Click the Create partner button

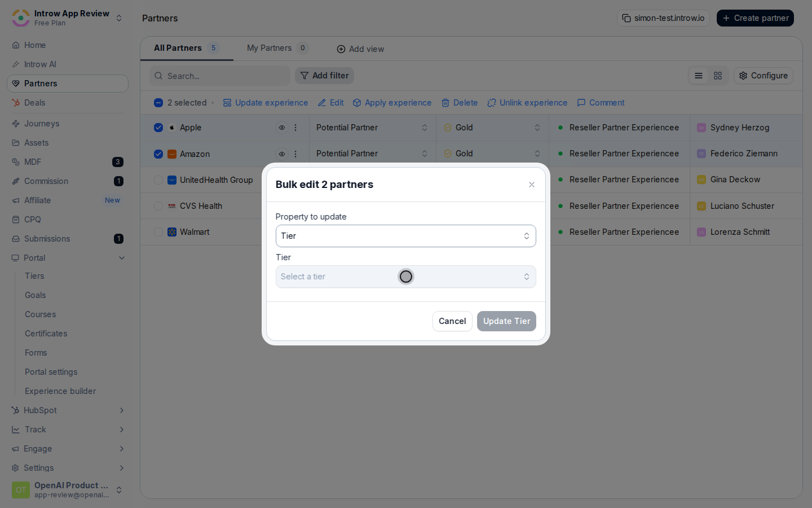pyautogui.click(x=755, y=18)
